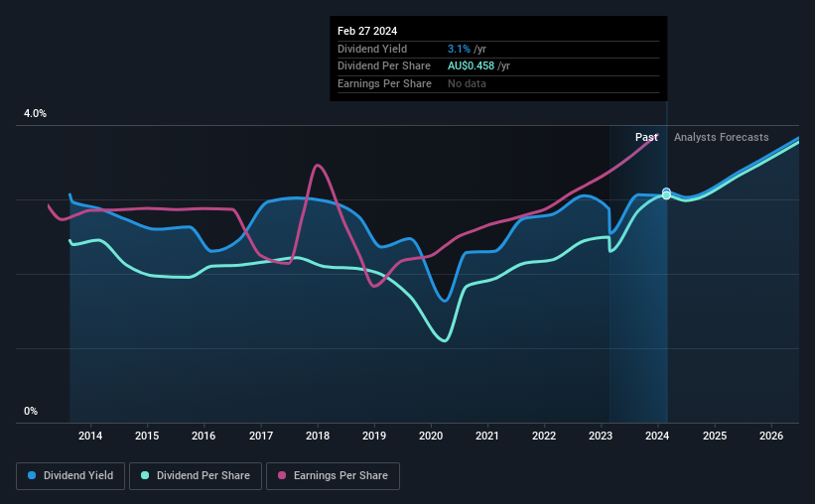
Task: Click the 'Analysts Forecasts' label
Action: click(x=721, y=137)
